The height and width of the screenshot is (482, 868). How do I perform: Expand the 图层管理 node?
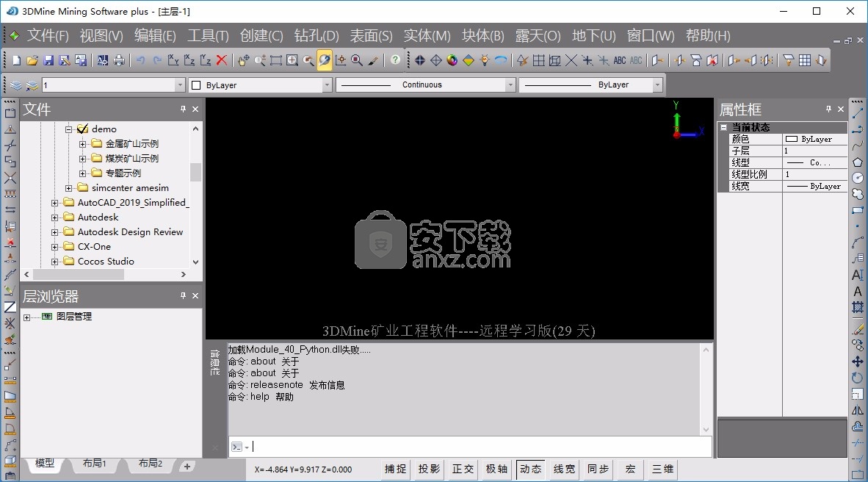pos(26,317)
